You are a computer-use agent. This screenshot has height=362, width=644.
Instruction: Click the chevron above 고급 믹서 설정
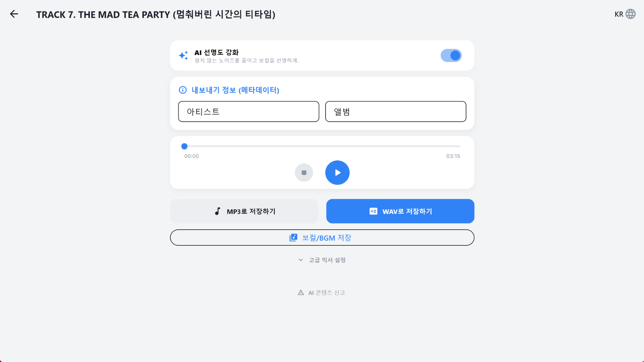301,260
